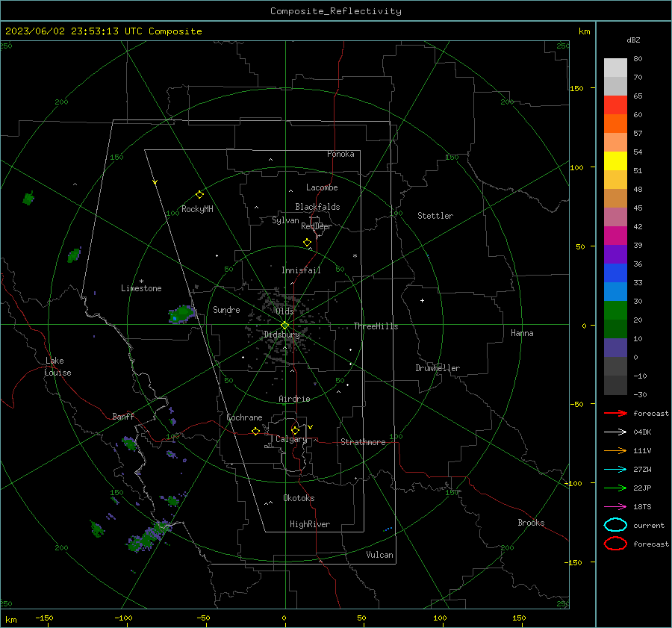This screenshot has height=628, width=672.
Task: Click the red 'forecast' ellipse legend icon
Action: pyautogui.click(x=615, y=544)
